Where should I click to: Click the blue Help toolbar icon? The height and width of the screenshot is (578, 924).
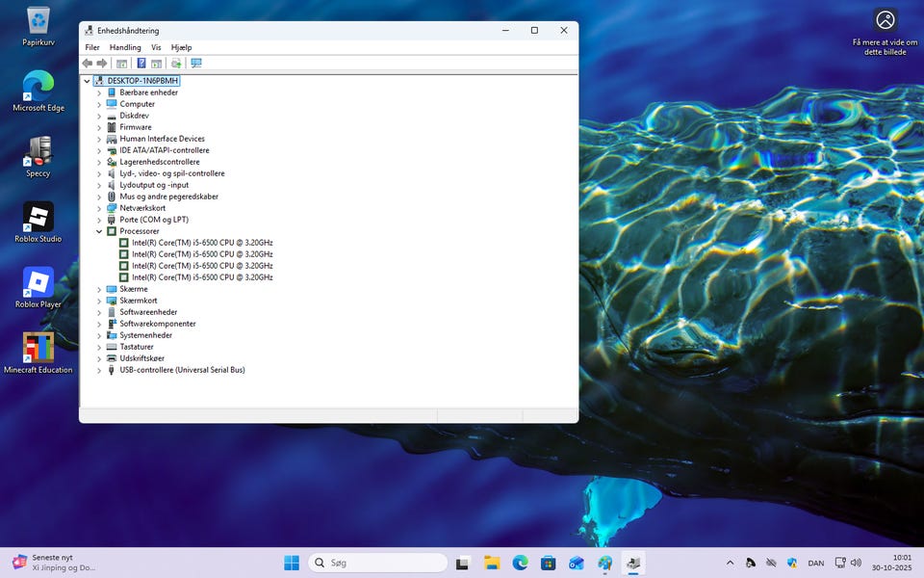coord(141,64)
